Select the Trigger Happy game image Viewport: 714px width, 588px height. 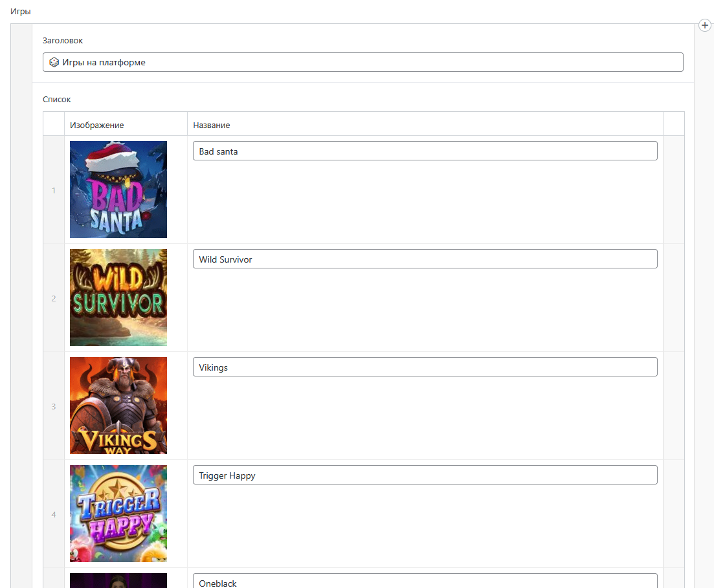pos(118,514)
